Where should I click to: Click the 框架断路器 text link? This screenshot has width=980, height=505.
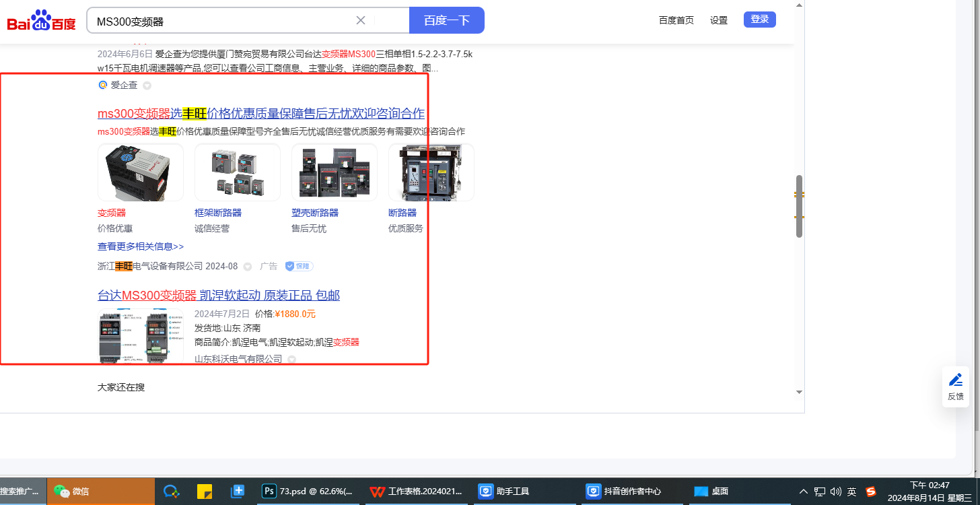218,213
